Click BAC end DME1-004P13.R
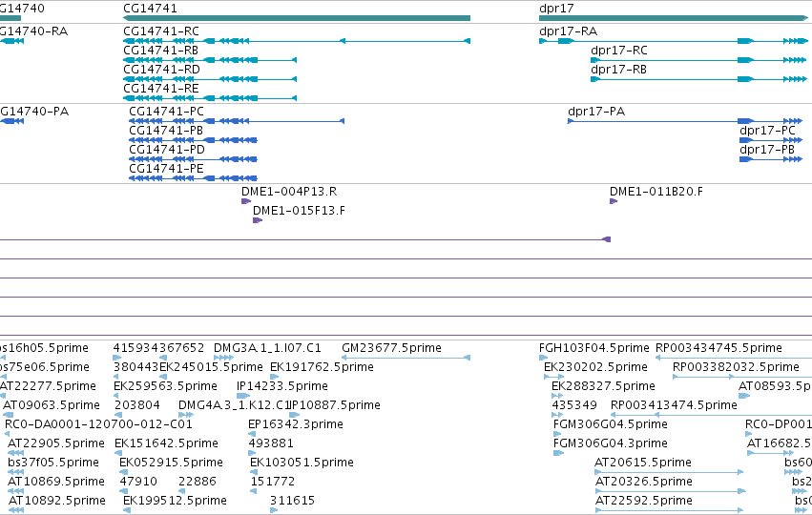 (289, 192)
